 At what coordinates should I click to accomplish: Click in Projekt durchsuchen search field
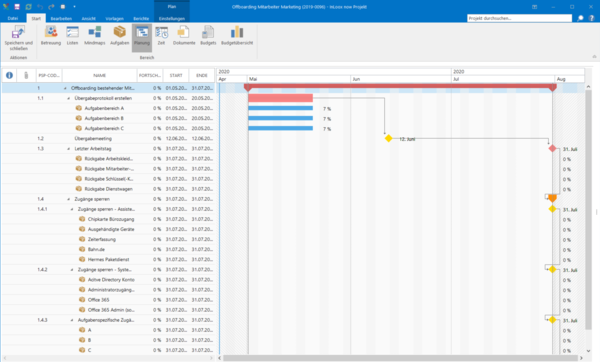[x=519, y=18]
